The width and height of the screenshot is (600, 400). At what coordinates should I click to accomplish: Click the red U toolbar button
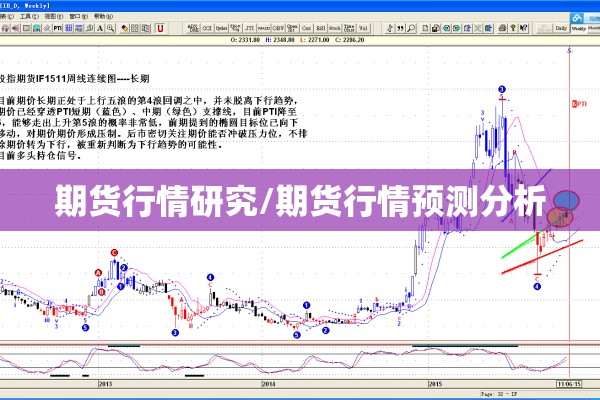(x=160, y=28)
